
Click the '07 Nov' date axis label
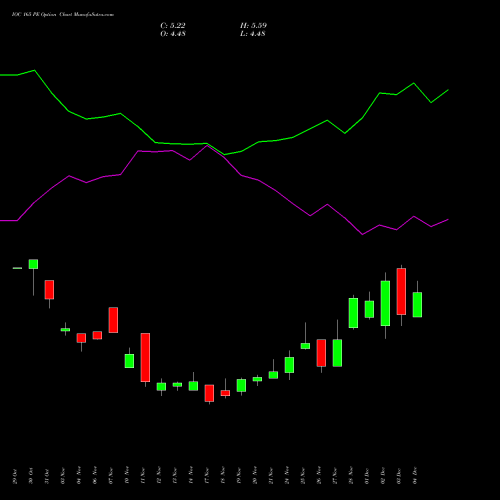pos(111,476)
